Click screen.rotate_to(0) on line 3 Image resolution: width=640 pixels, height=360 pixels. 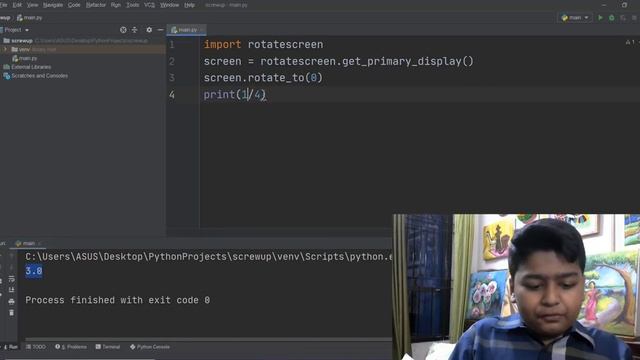click(x=263, y=78)
